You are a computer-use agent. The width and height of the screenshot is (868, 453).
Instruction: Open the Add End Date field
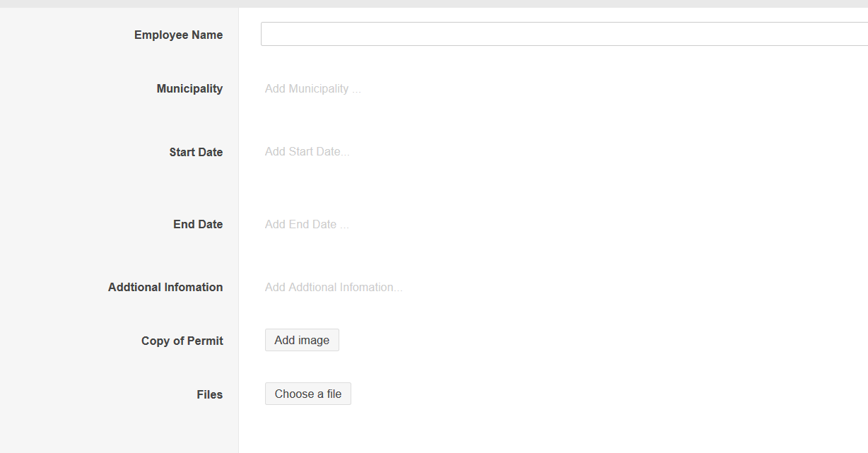(307, 225)
